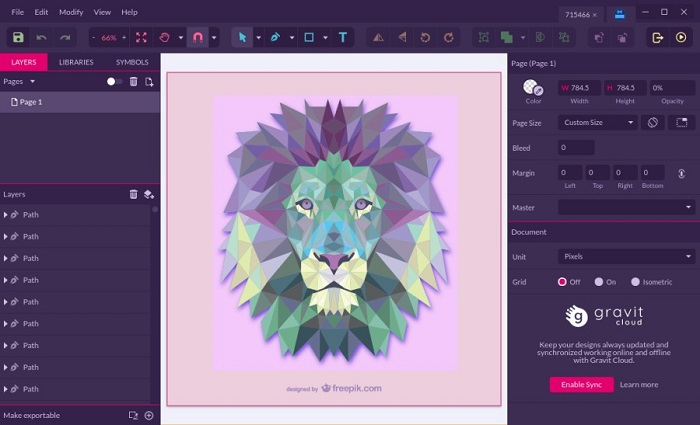Switch to the Libraries tab
Viewport: 700px width, 425px height.
(x=76, y=62)
